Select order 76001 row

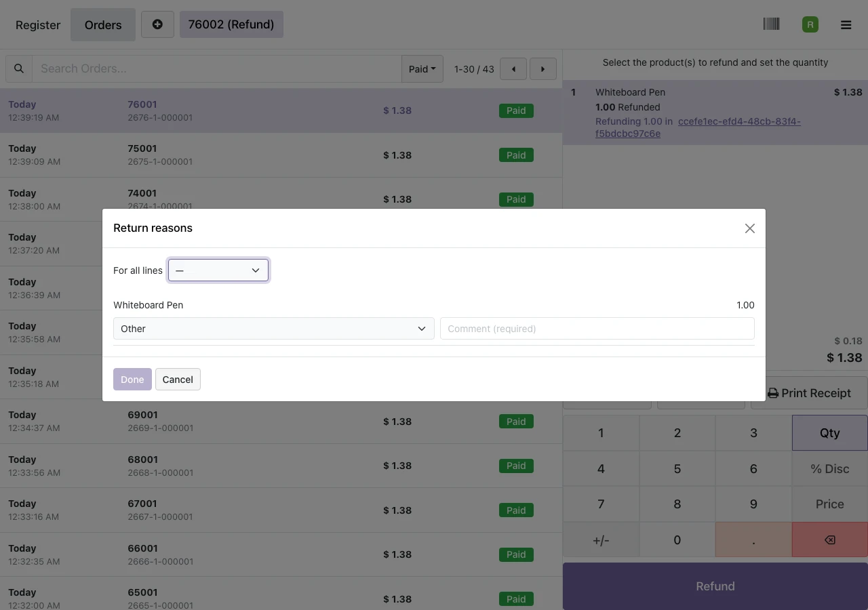281,110
